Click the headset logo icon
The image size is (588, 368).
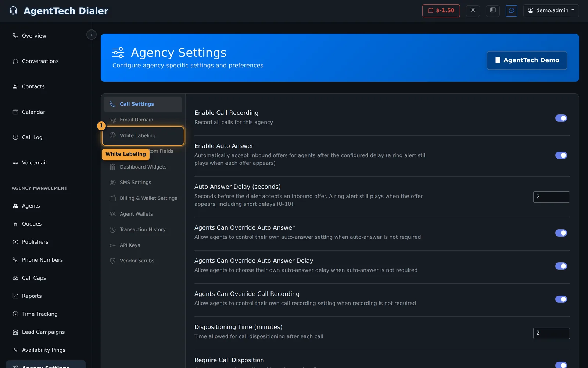click(x=13, y=11)
